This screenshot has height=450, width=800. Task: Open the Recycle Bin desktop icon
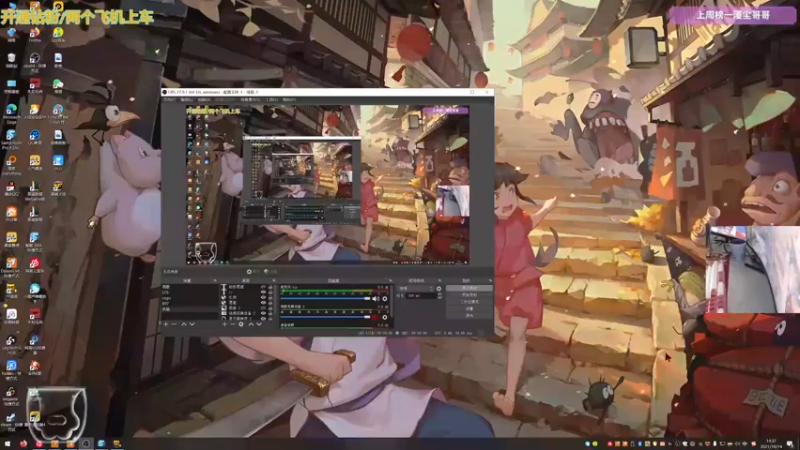coord(11,60)
